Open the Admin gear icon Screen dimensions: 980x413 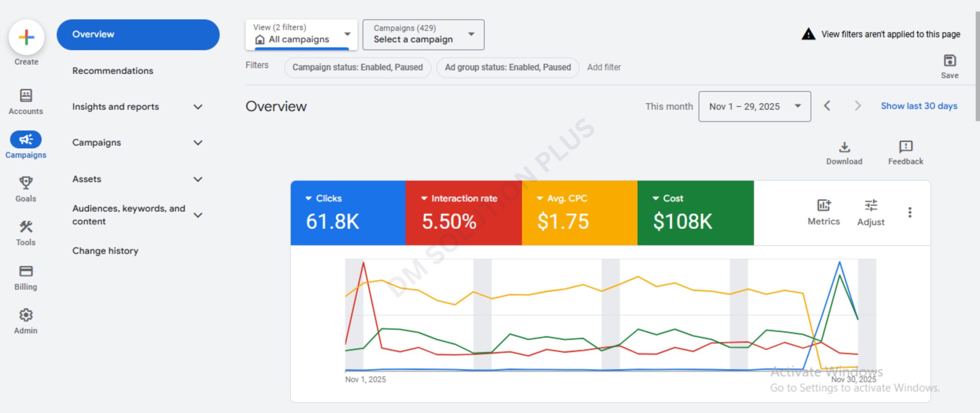(26, 315)
